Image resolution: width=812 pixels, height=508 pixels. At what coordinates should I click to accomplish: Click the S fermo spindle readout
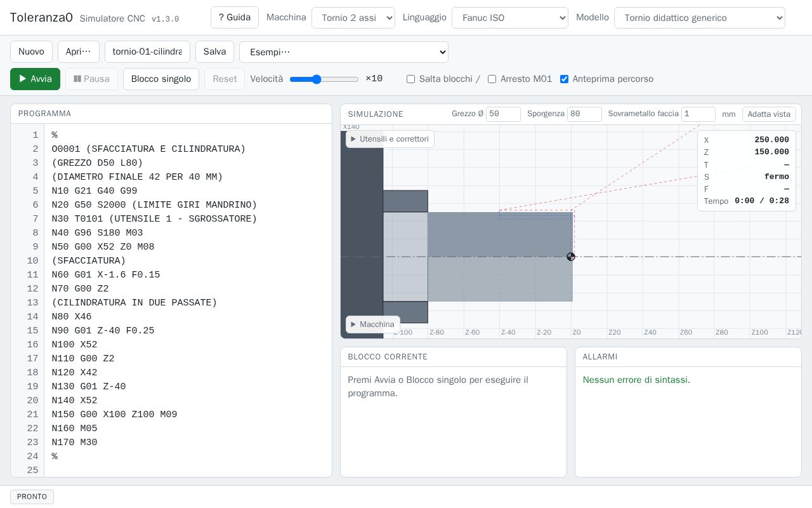tap(747, 177)
